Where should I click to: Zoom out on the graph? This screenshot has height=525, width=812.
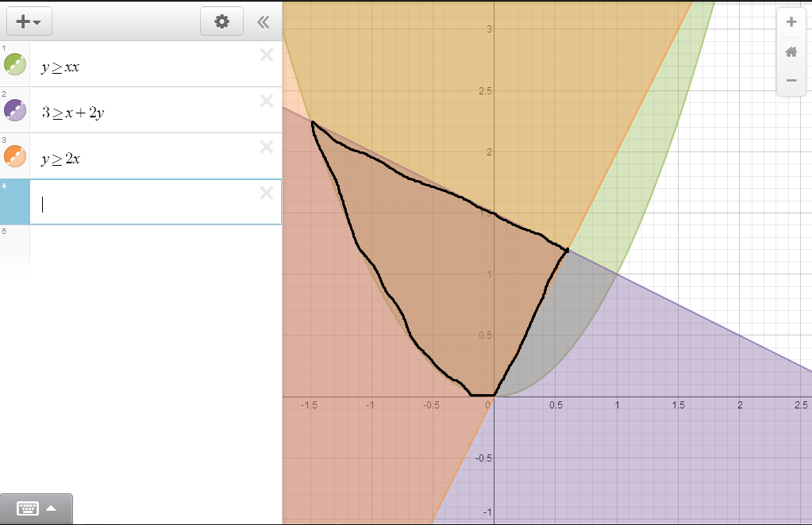pyautogui.click(x=791, y=80)
